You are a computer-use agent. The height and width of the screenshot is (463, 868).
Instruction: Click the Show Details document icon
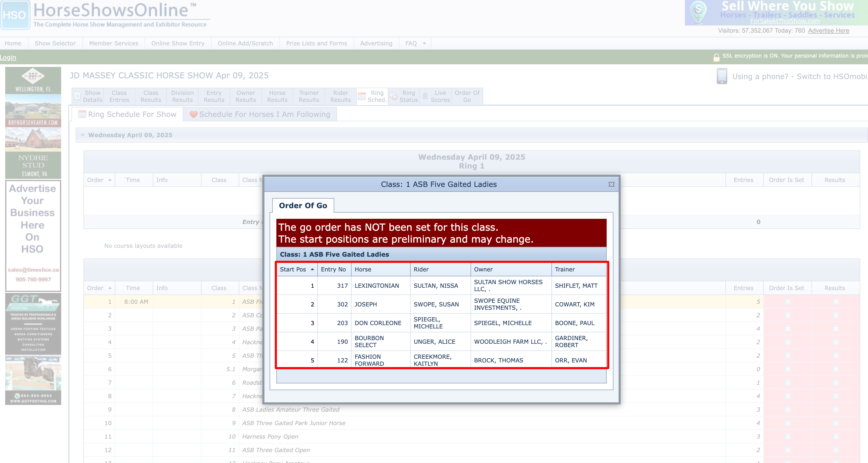[x=77, y=96]
